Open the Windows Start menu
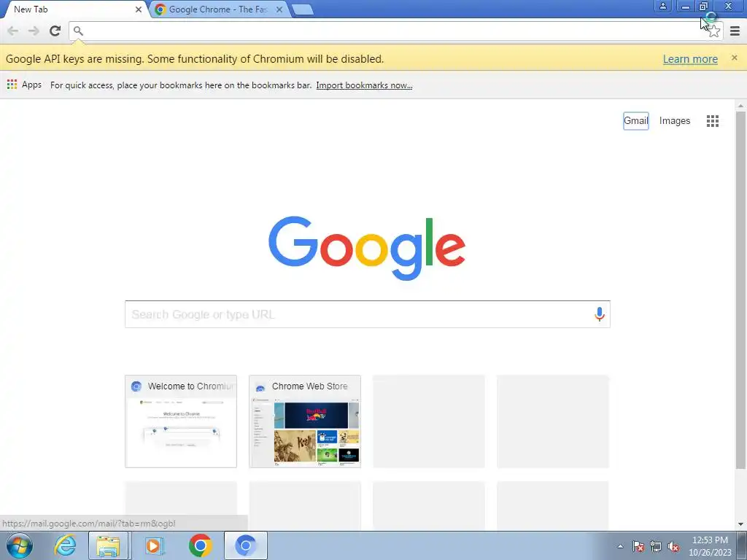The height and width of the screenshot is (560, 747). pyautogui.click(x=20, y=545)
